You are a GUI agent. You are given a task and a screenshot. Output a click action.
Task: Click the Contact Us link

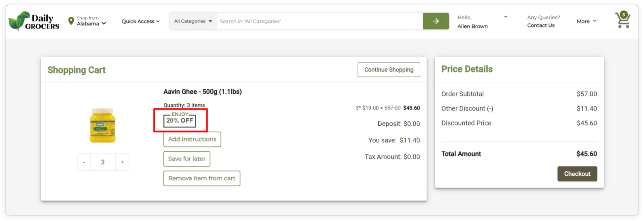(x=541, y=25)
